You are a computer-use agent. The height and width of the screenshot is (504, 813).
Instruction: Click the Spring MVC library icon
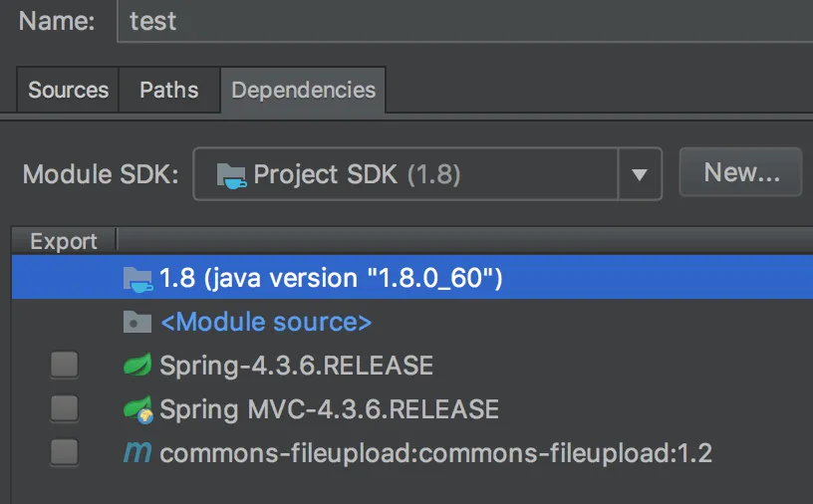(136, 409)
